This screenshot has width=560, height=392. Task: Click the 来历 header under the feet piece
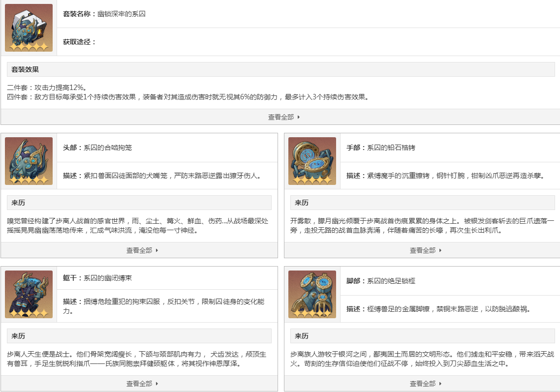tap(302, 336)
